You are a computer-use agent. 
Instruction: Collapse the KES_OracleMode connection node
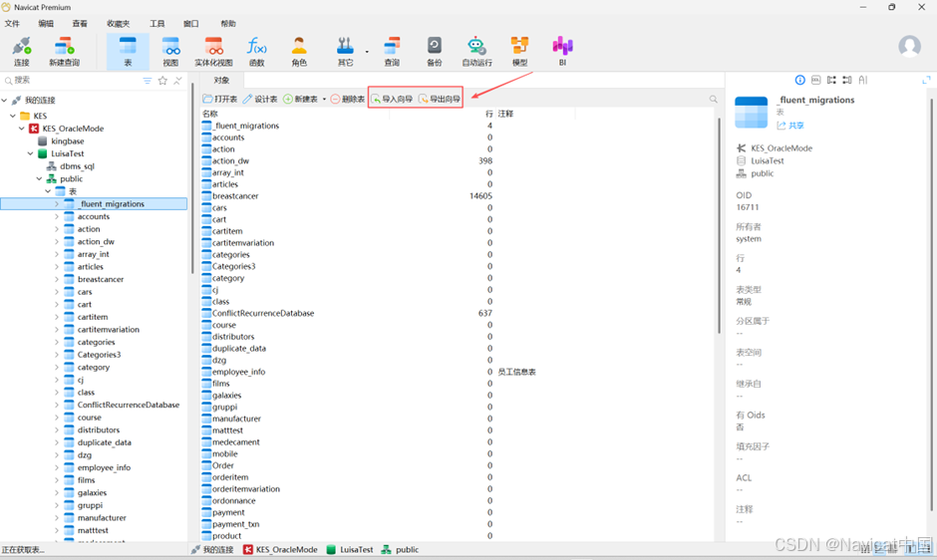click(x=22, y=129)
